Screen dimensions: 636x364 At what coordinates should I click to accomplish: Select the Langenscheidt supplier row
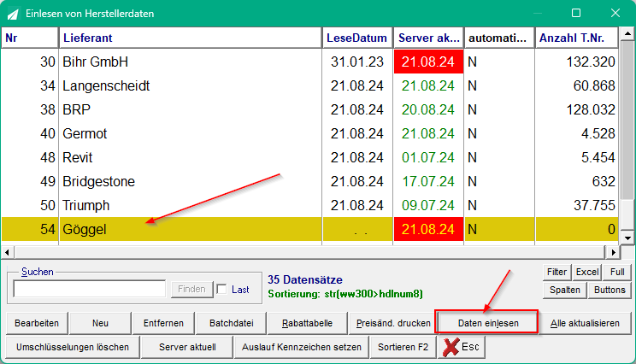click(310, 85)
